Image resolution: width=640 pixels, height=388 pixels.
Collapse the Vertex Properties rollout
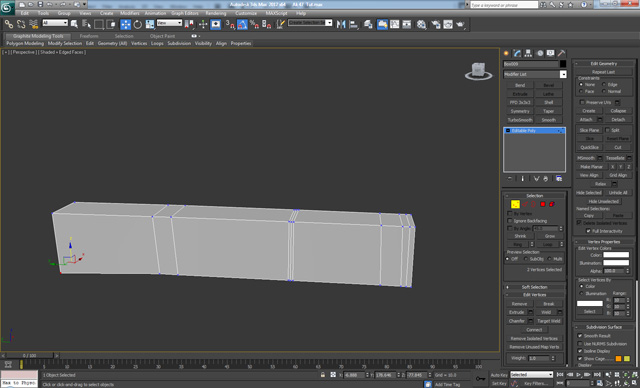pos(604,242)
